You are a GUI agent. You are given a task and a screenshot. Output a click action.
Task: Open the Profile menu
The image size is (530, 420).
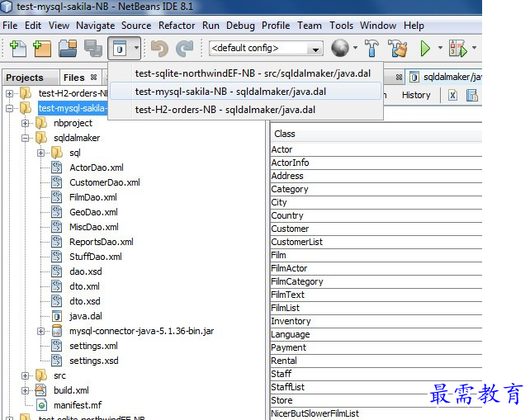click(x=276, y=26)
